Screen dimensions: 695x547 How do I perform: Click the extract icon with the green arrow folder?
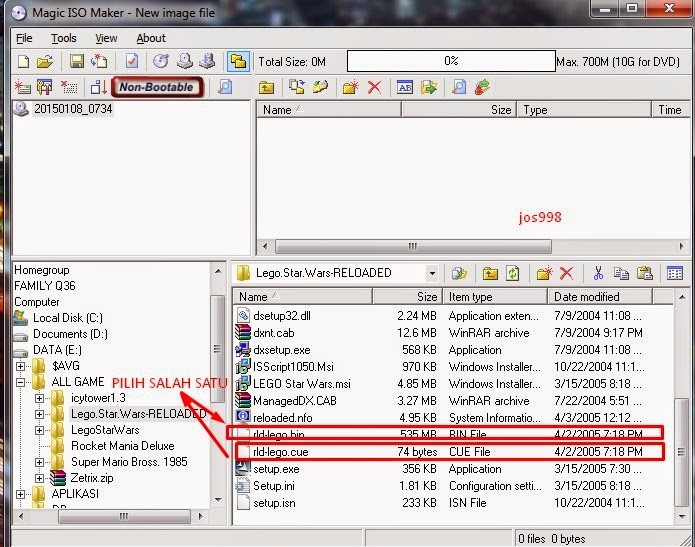(429, 87)
